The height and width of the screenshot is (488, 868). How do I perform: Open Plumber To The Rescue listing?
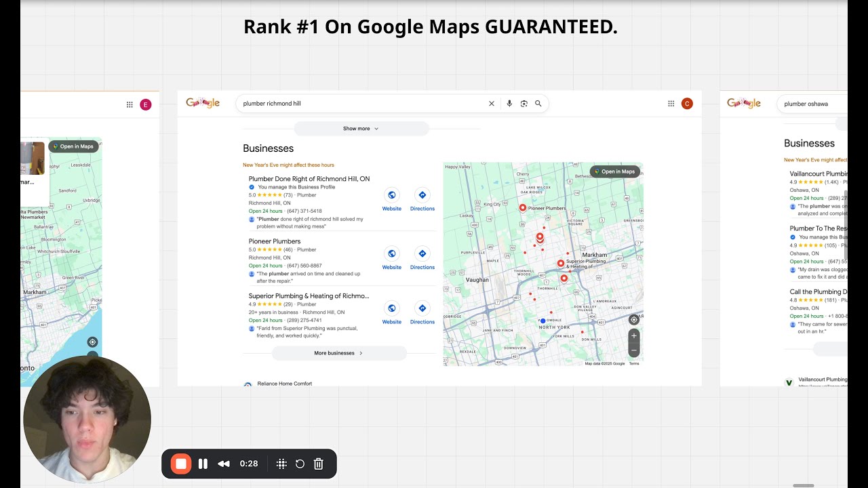point(818,228)
